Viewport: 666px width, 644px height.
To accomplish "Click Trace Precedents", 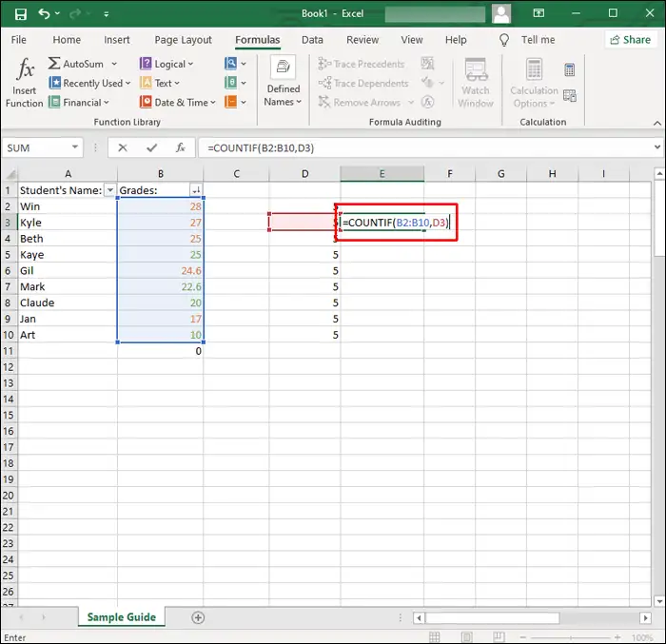I will (362, 64).
